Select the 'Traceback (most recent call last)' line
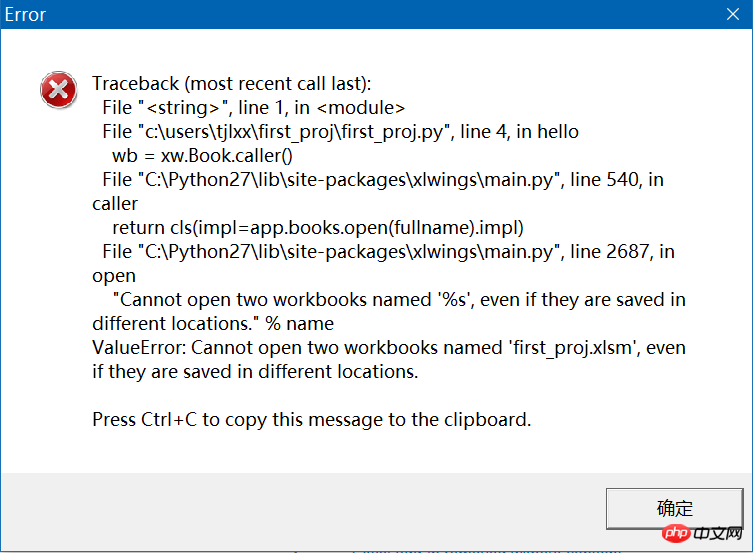Image resolution: width=753 pixels, height=553 pixels. click(x=231, y=83)
